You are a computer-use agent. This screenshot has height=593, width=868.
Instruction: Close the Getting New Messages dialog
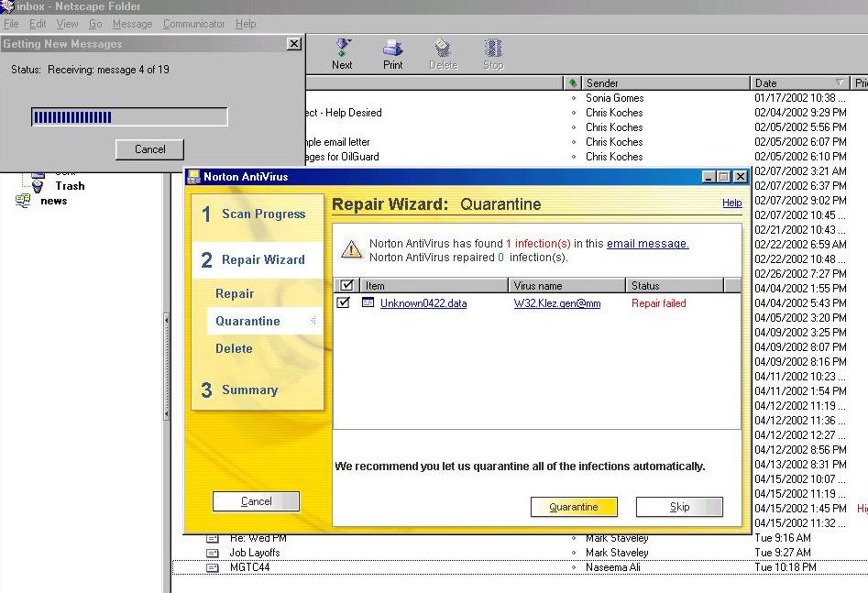pyautogui.click(x=294, y=44)
